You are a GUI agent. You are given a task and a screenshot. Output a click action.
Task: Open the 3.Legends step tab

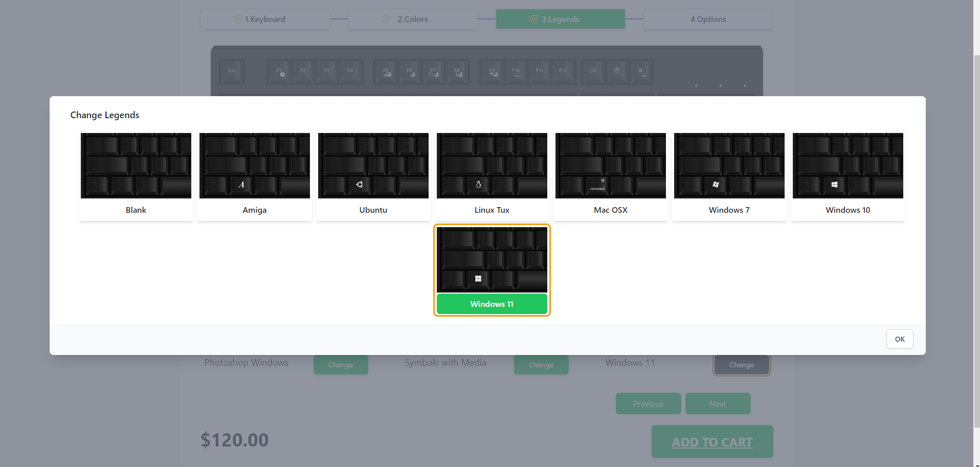click(561, 19)
